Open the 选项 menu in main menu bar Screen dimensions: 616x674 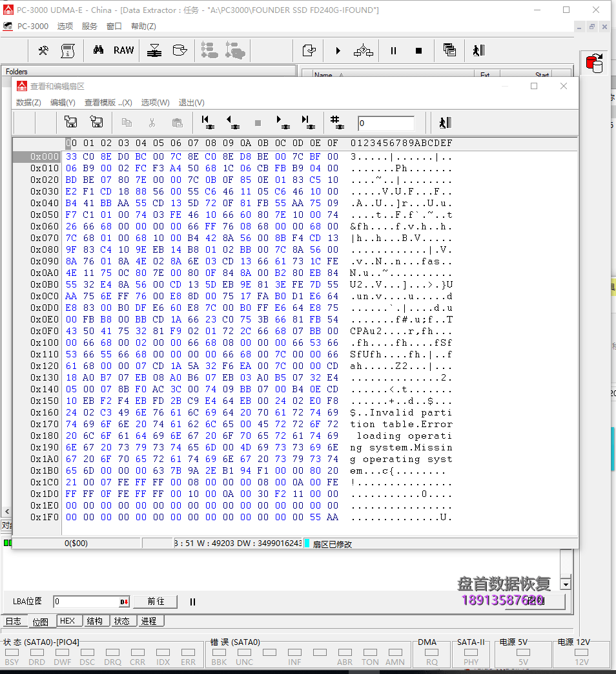tap(65, 26)
